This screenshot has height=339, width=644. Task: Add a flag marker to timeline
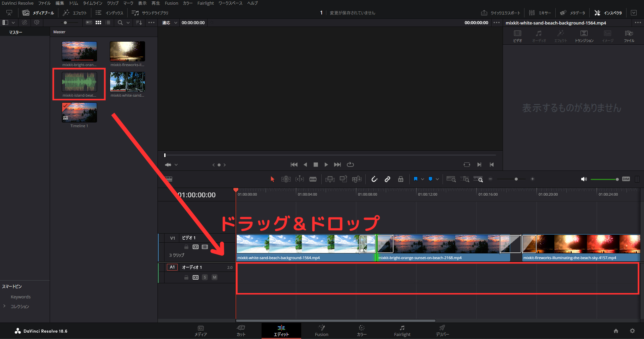tap(416, 179)
